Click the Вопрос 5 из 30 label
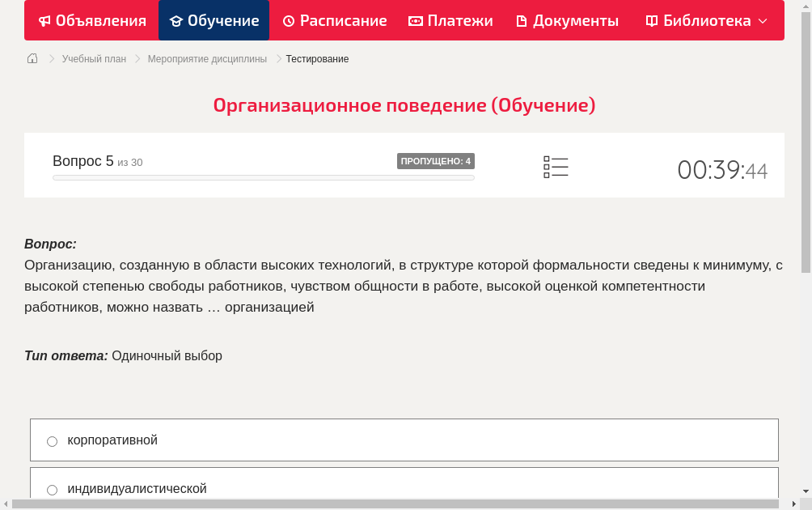 coord(97,161)
